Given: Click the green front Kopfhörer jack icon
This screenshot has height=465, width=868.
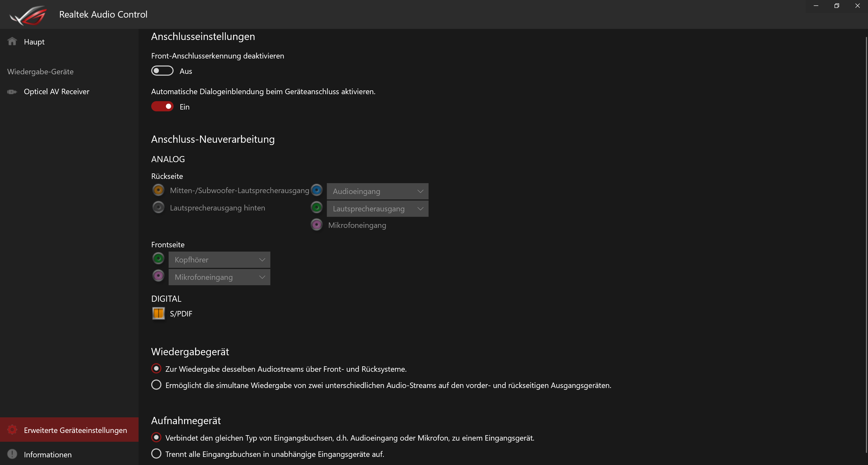Looking at the screenshot, I should [x=158, y=259].
